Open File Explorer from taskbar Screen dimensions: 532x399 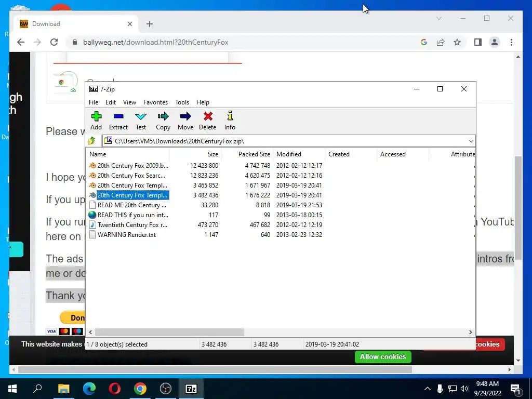tap(63, 389)
